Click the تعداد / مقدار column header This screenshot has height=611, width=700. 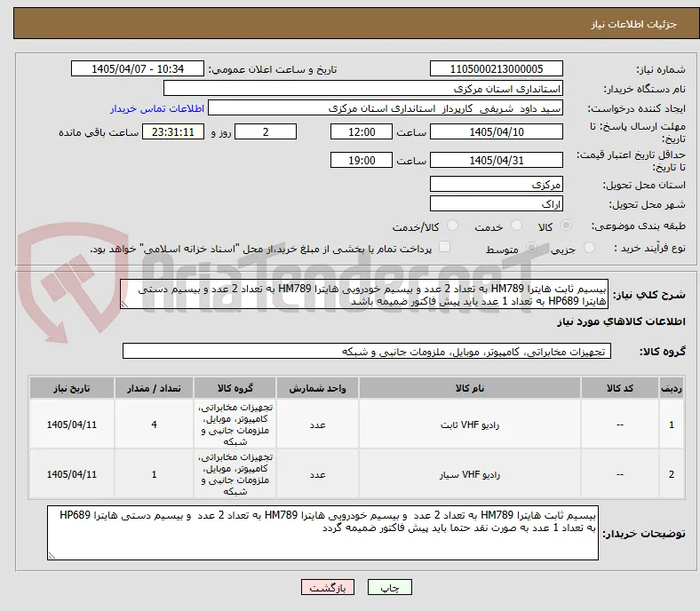click(154, 388)
